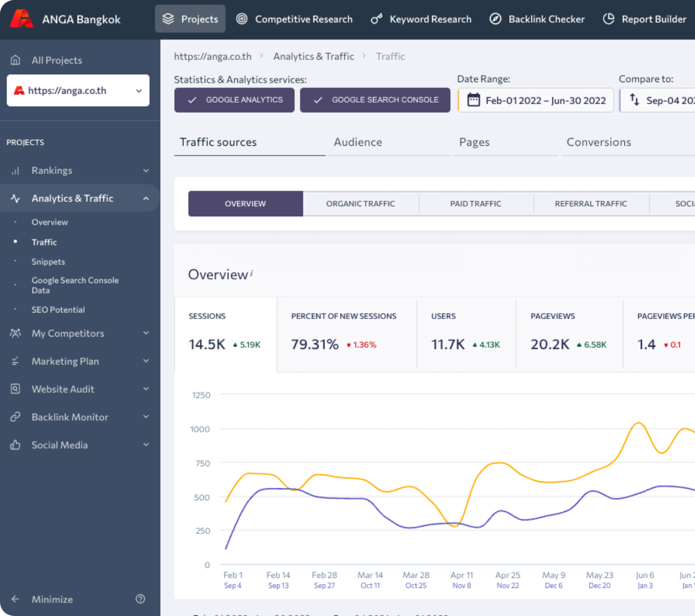The image size is (695, 616).
Task: Click the Rankings bar chart icon
Action: [x=16, y=171]
